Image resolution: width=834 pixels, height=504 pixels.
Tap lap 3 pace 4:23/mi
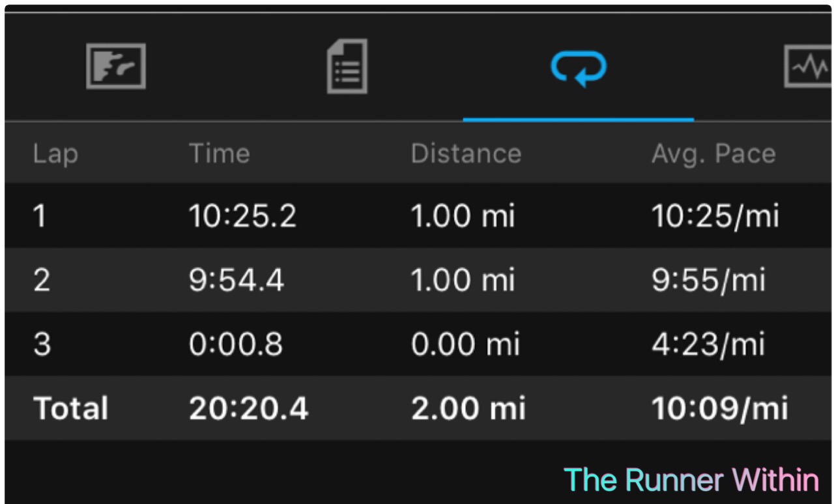(x=708, y=344)
